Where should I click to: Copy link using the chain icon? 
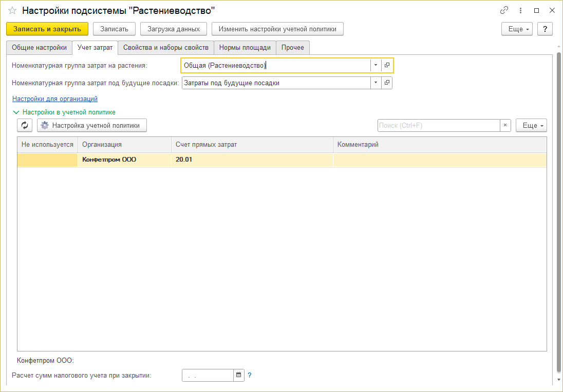pyautogui.click(x=504, y=10)
